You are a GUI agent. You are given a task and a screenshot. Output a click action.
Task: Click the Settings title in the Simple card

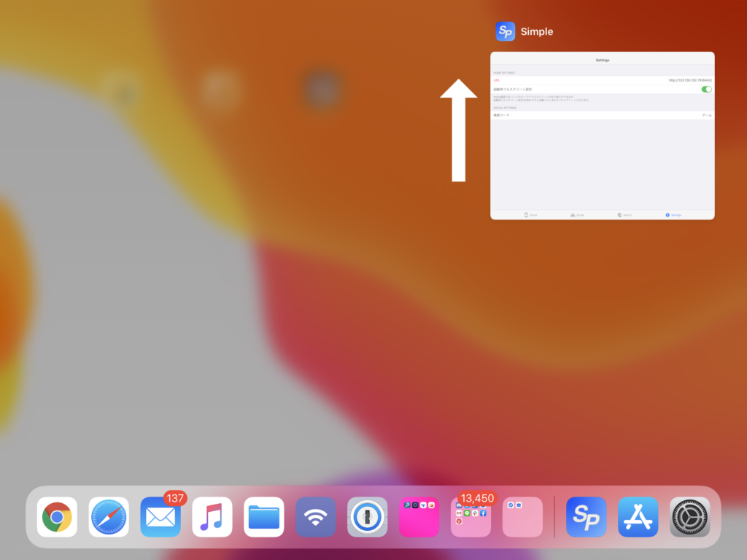tap(603, 60)
